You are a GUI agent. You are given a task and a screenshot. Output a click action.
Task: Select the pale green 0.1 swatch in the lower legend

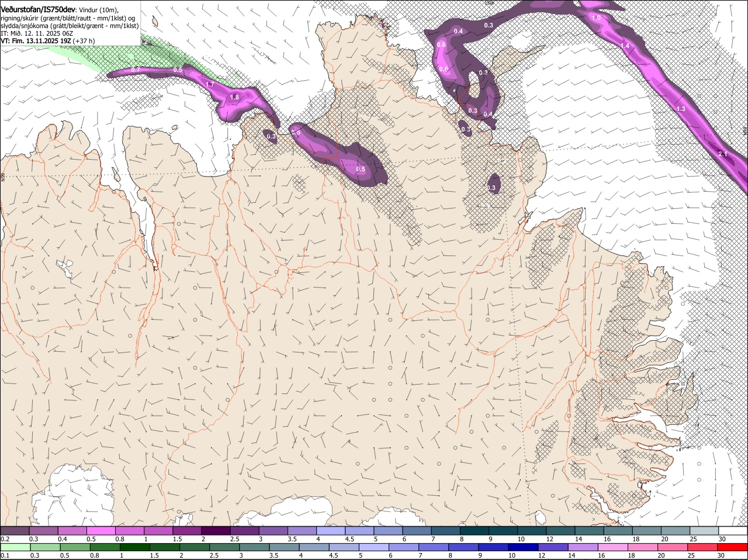click(x=15, y=548)
